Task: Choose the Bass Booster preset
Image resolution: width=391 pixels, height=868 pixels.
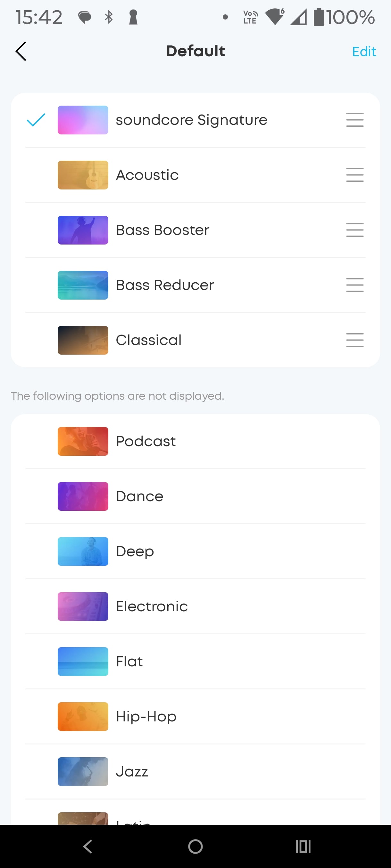Action: pos(162,230)
